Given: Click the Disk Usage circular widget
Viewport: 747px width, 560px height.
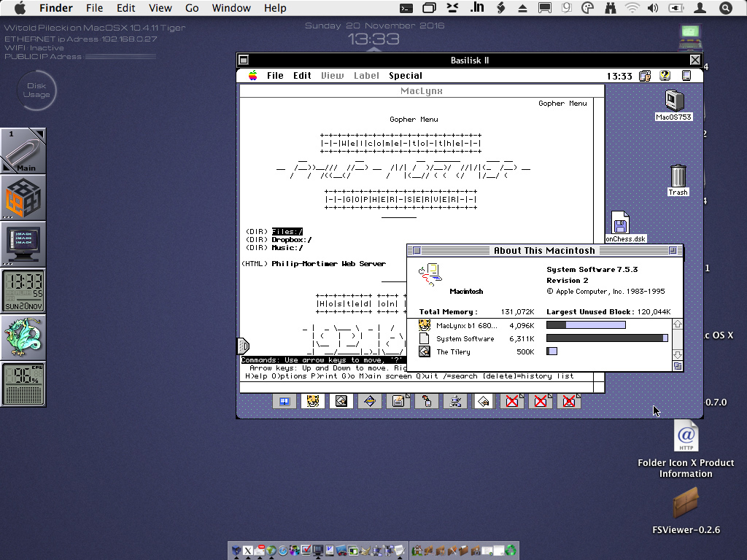Looking at the screenshot, I should pos(36,90).
